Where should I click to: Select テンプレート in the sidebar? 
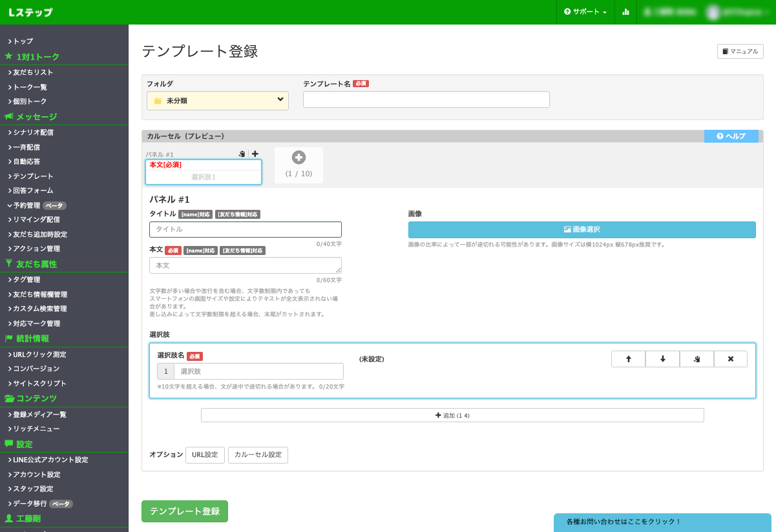click(34, 176)
